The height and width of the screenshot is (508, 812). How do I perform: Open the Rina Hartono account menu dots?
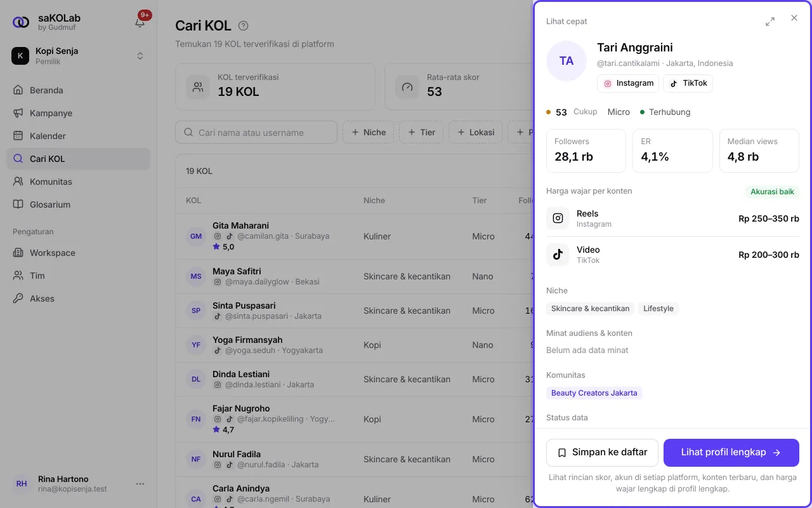tap(140, 484)
